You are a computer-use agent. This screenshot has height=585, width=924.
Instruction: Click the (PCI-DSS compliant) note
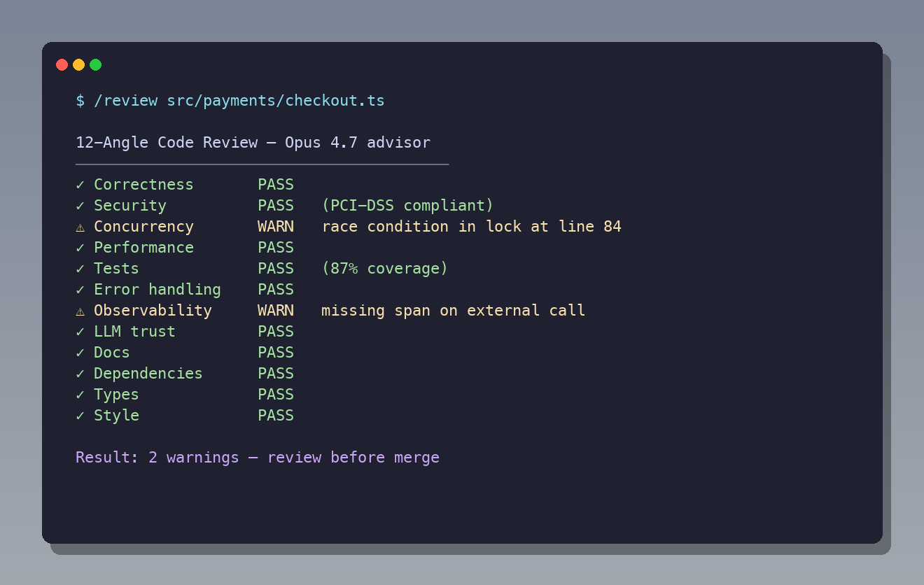click(x=407, y=206)
